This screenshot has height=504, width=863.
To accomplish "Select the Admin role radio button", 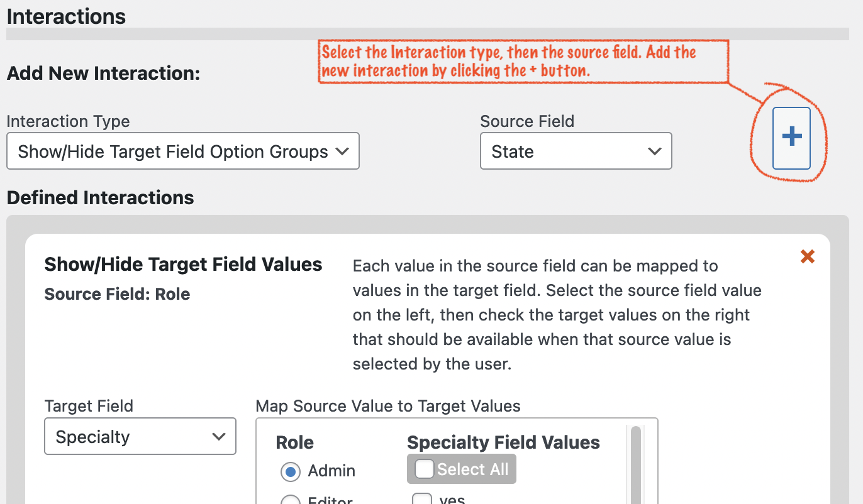I will [290, 472].
